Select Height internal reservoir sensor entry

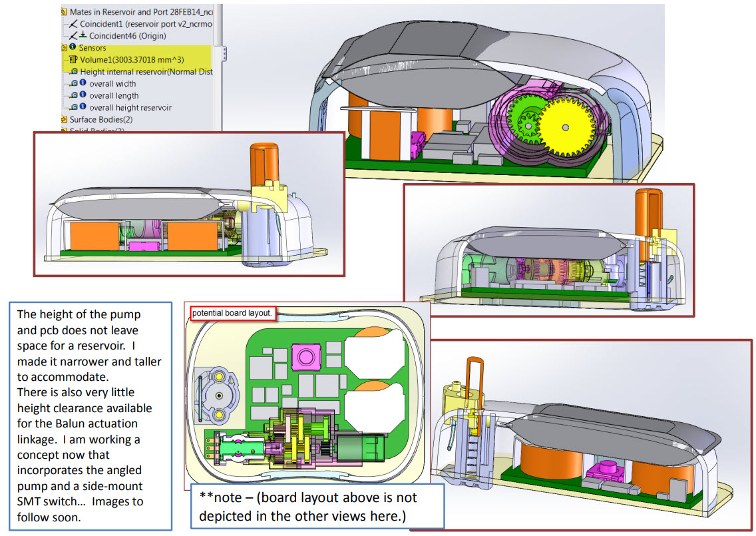click(146, 71)
